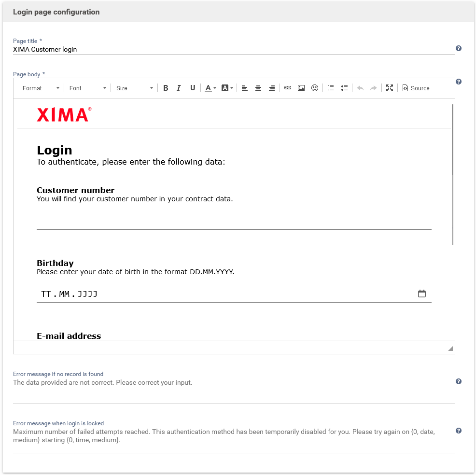476x475 pixels.
Task: Insert a bulleted list
Action: pyautogui.click(x=344, y=88)
